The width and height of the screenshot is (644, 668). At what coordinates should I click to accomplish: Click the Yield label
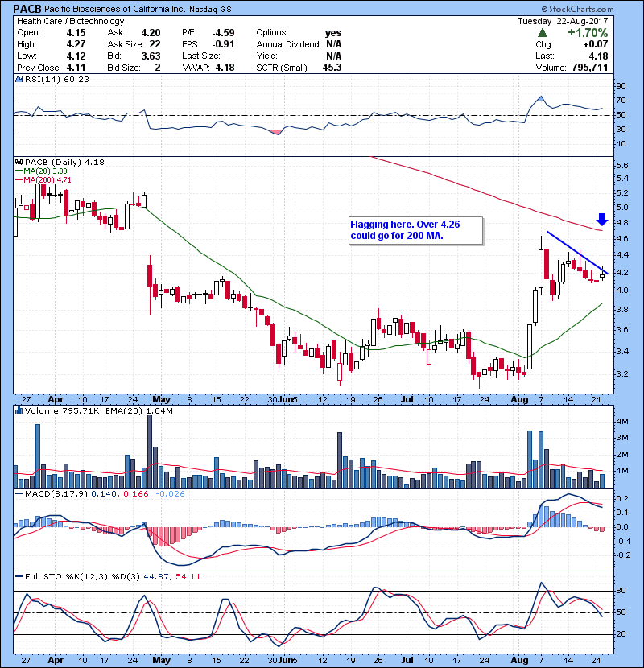point(266,56)
